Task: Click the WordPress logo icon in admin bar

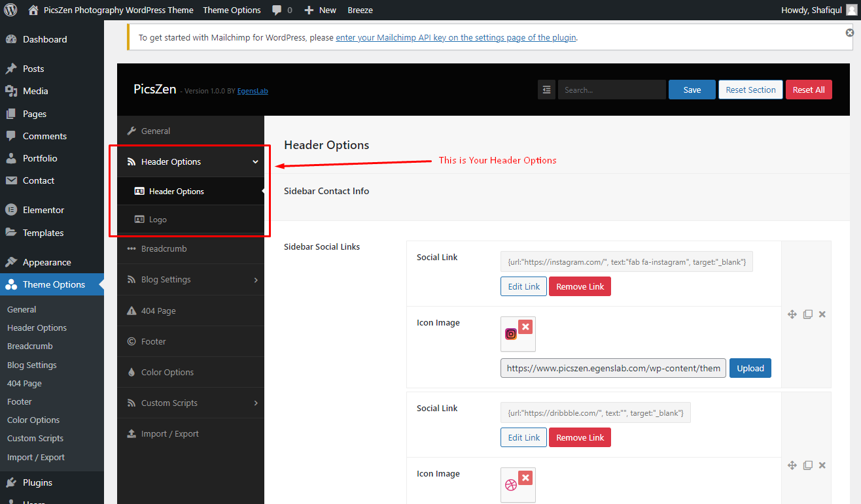Action: click(x=10, y=10)
